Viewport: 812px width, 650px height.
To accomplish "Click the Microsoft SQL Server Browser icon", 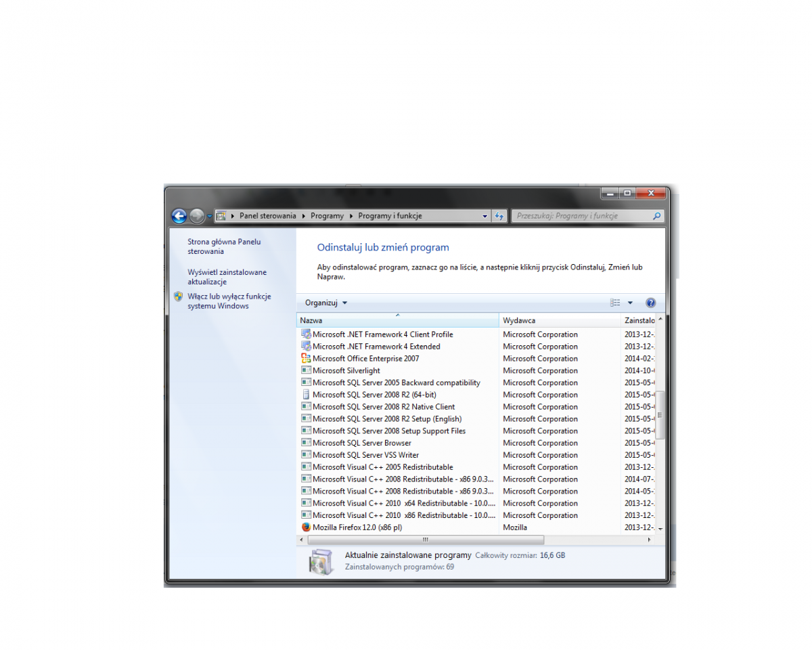I will (306, 443).
